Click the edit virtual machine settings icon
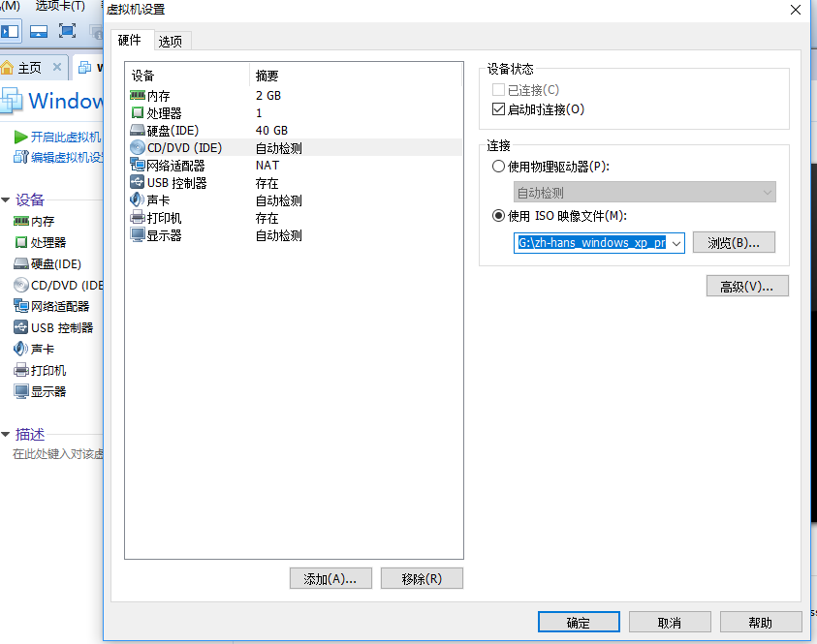Image resolution: width=817 pixels, height=644 pixels. pos(21,157)
